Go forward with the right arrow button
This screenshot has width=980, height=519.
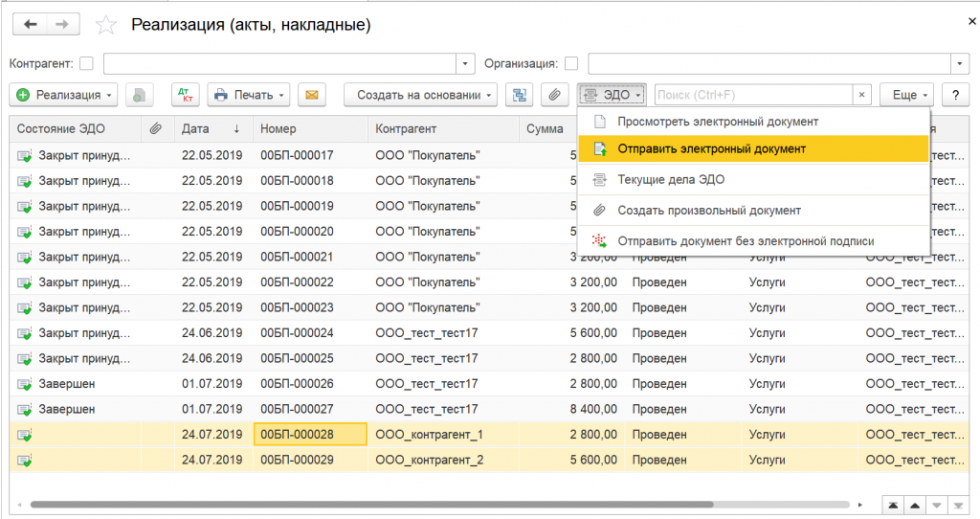(62, 24)
